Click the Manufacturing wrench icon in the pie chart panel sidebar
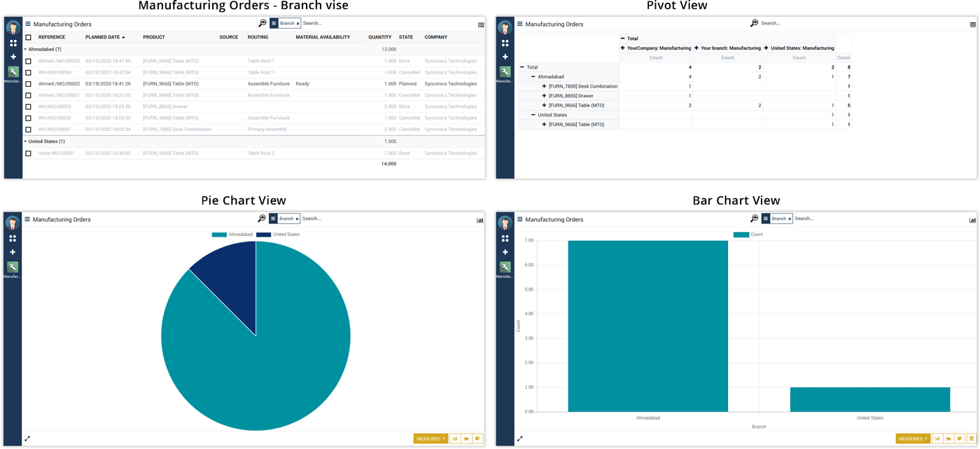Screen dimensions: 980x449 click(13, 267)
